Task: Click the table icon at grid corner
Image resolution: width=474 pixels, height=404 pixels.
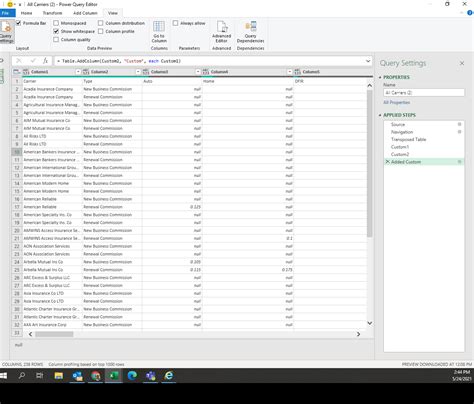Action: tap(16, 72)
